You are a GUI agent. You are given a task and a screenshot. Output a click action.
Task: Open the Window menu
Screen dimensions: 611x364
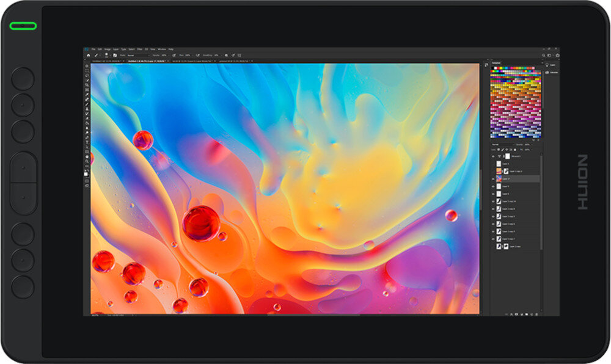click(x=161, y=48)
